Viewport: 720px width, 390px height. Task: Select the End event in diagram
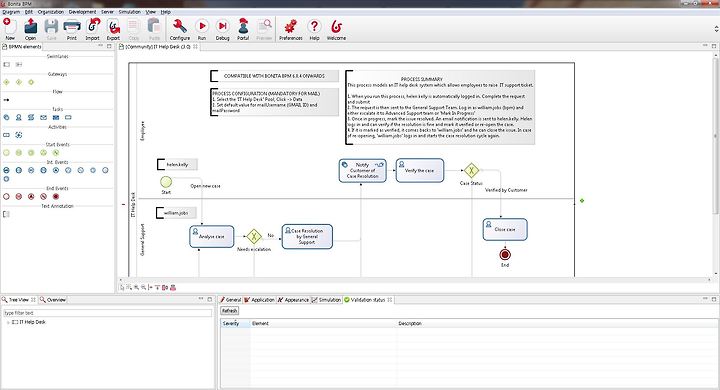click(x=505, y=254)
